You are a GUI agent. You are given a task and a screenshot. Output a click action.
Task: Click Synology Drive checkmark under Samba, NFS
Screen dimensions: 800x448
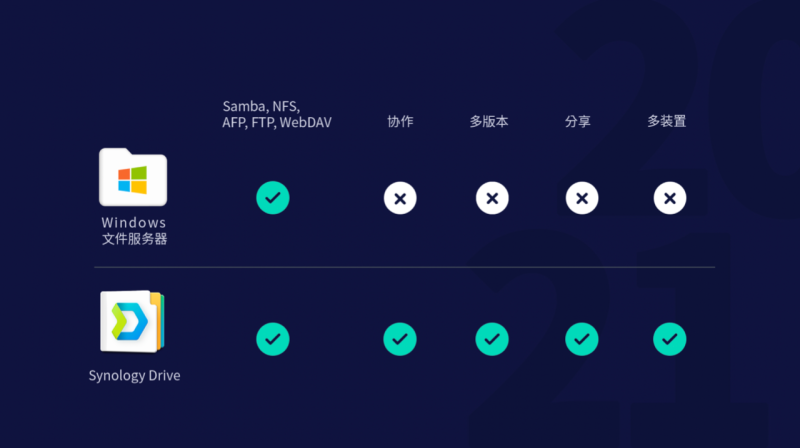pos(273,339)
